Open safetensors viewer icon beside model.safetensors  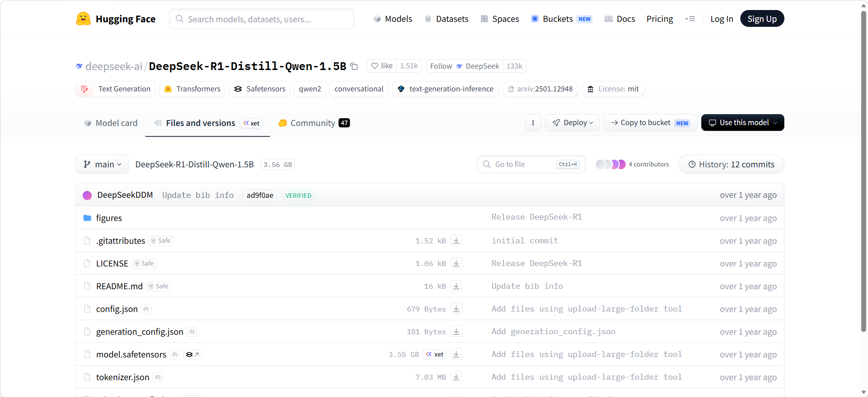pyautogui.click(x=193, y=354)
